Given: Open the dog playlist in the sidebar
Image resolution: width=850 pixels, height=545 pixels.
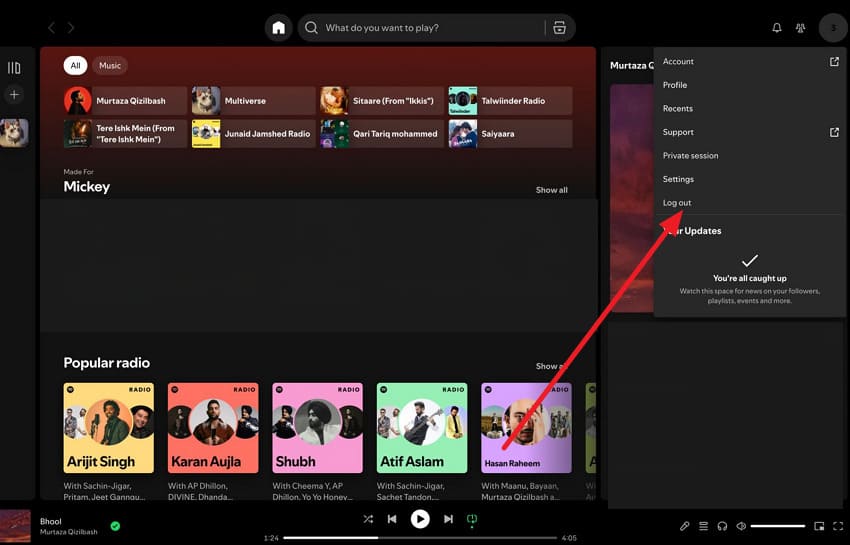Looking at the screenshot, I should coord(14,133).
